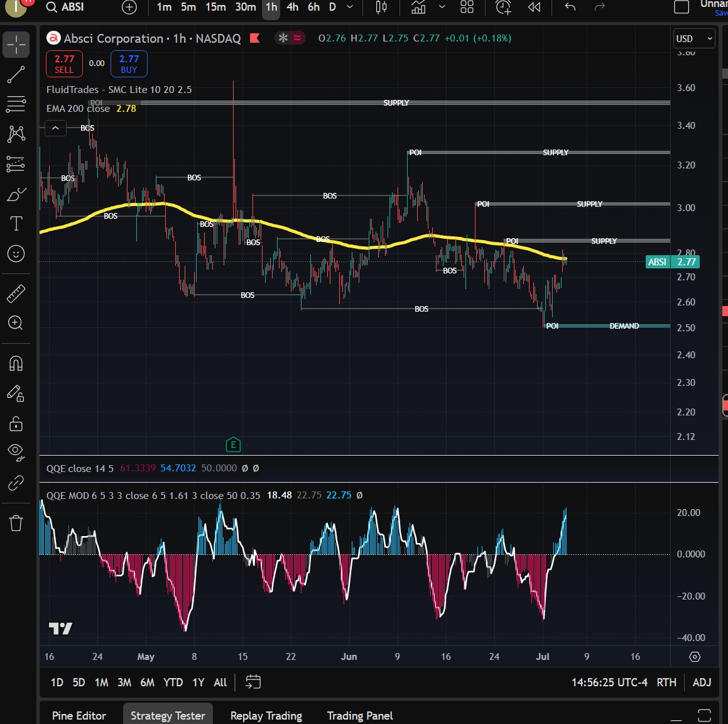The image size is (728, 724).
Task: Redo the chart action
Action: click(600, 7)
